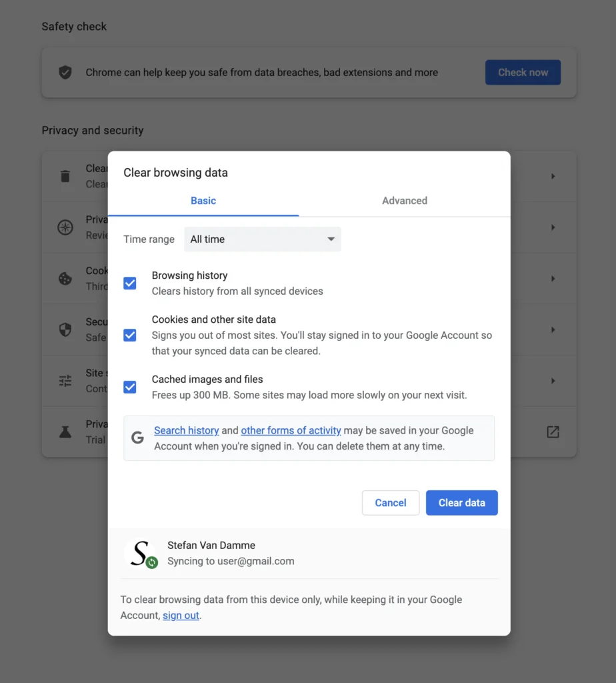Select the Basic tab
Screen dimensions: 616x683
(x=203, y=201)
